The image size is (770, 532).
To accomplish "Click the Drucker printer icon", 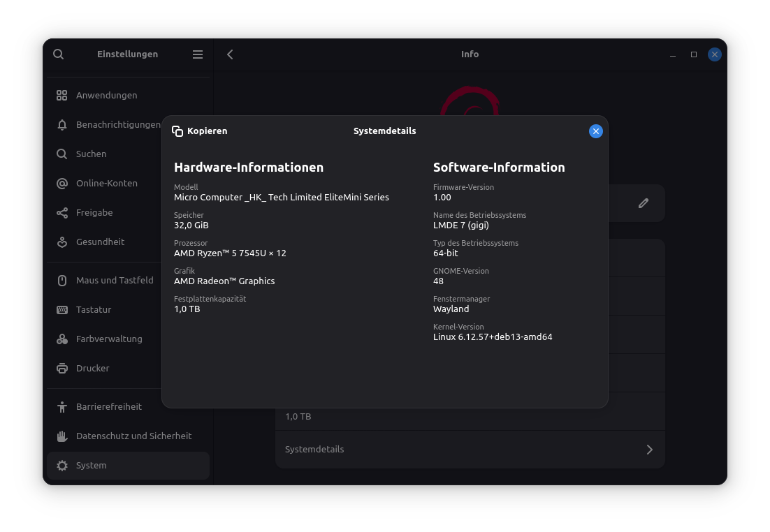I will [62, 369].
